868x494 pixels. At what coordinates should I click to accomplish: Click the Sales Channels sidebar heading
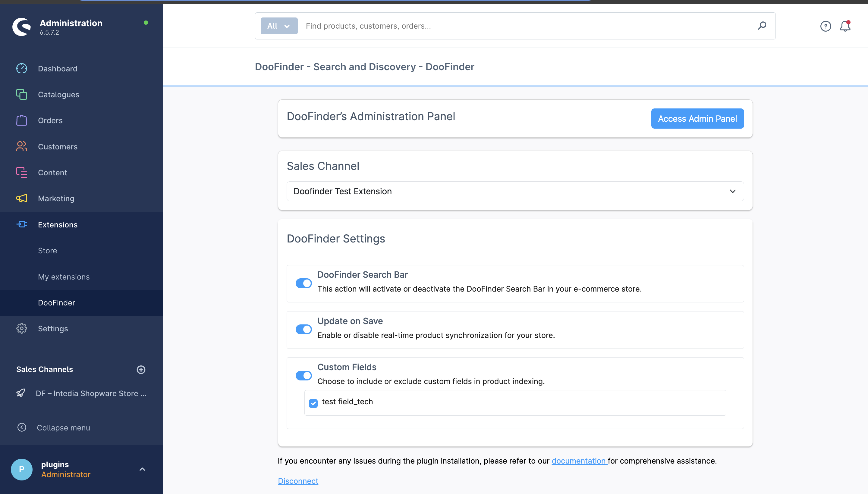coord(45,369)
